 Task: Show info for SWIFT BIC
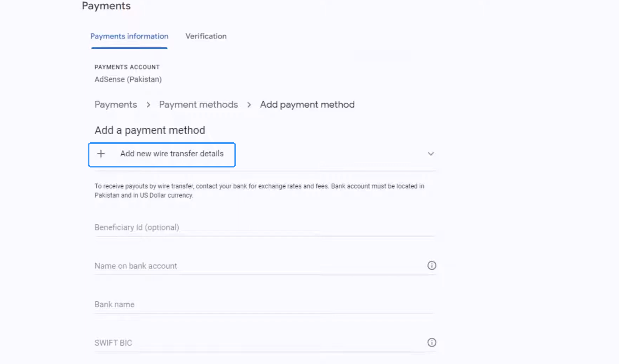(432, 343)
